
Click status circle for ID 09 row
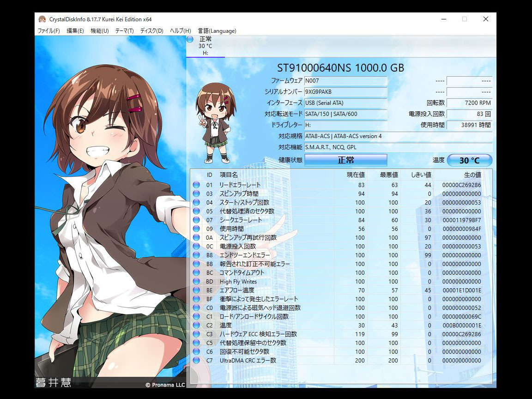coord(196,229)
